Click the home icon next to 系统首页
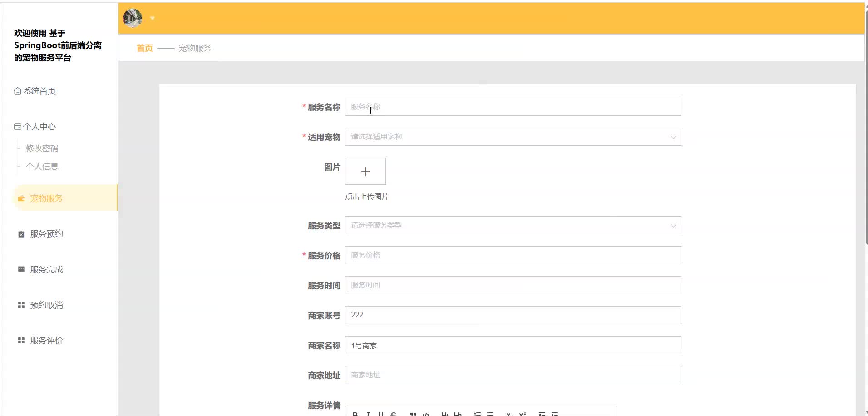This screenshot has height=416, width=868. pos(18,91)
